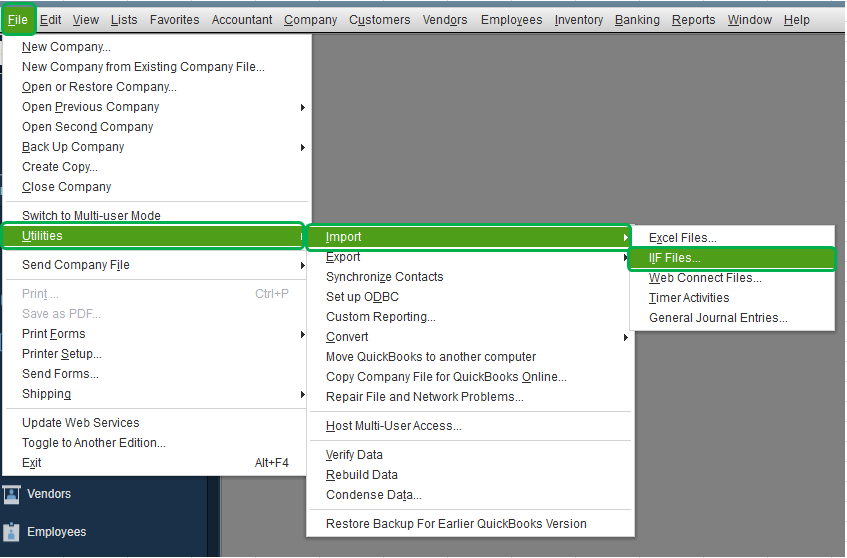This screenshot has width=847, height=558.
Task: Select Set up ODBC
Action: pos(470,297)
